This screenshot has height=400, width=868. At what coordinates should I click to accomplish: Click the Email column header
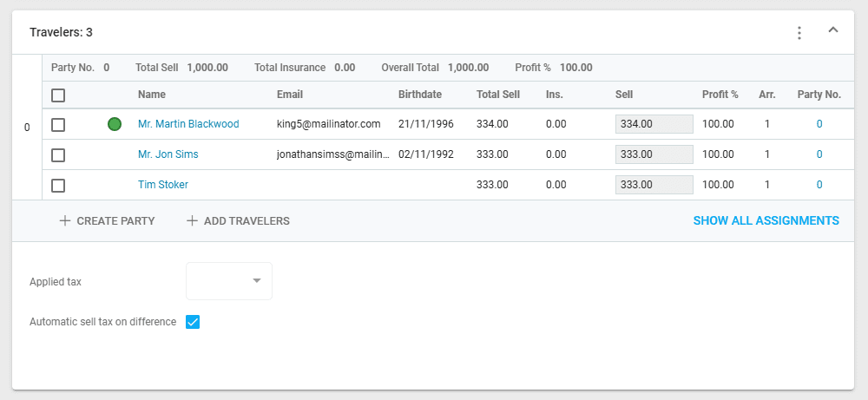tap(290, 95)
